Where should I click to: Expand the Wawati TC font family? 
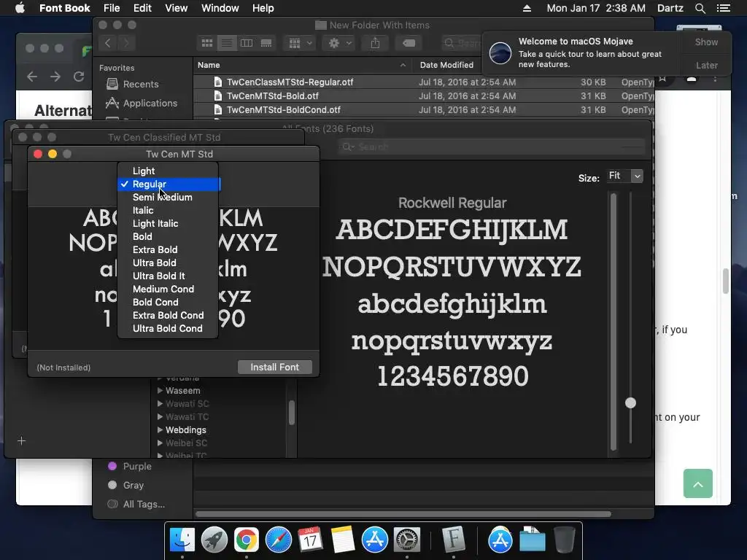click(x=160, y=416)
